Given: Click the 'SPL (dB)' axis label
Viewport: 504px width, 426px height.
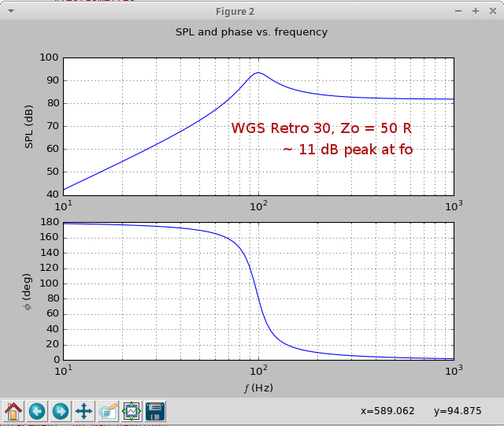Looking at the screenshot, I should tap(29, 127).
